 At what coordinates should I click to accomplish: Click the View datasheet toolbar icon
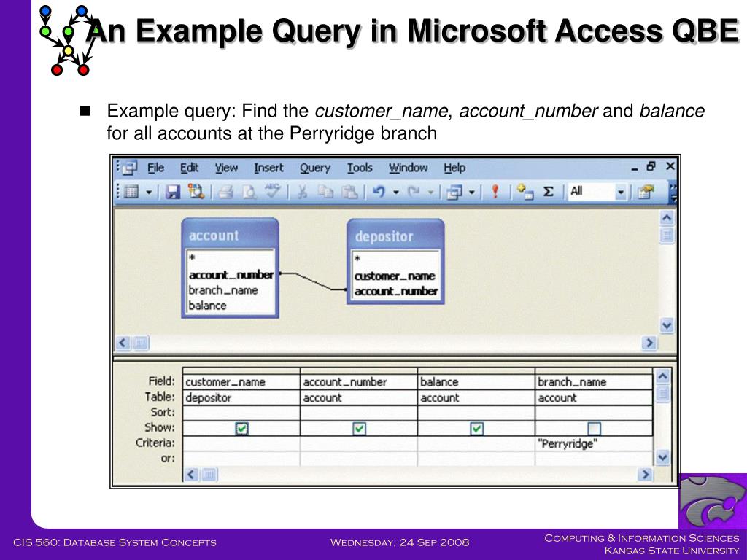pyautogui.click(x=131, y=192)
